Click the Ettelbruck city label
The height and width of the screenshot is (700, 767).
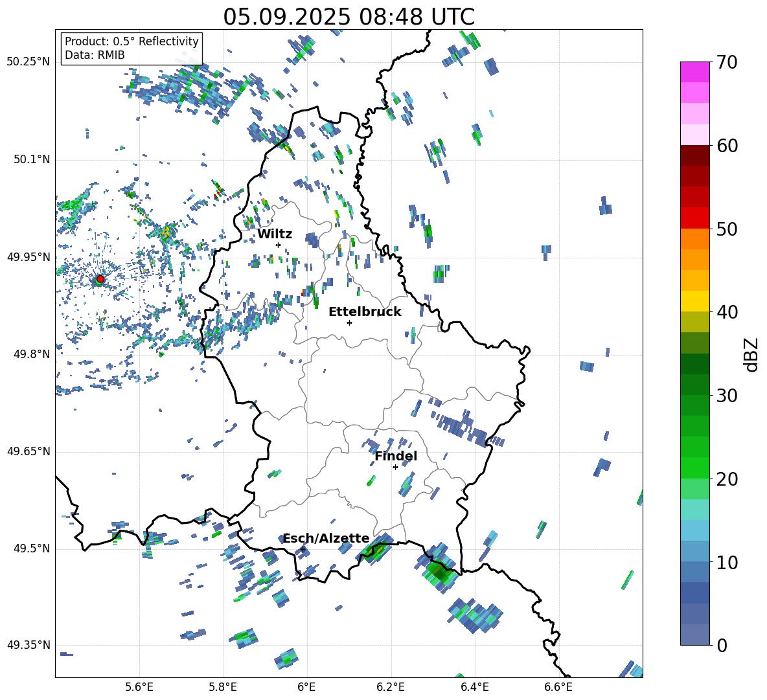365,312
